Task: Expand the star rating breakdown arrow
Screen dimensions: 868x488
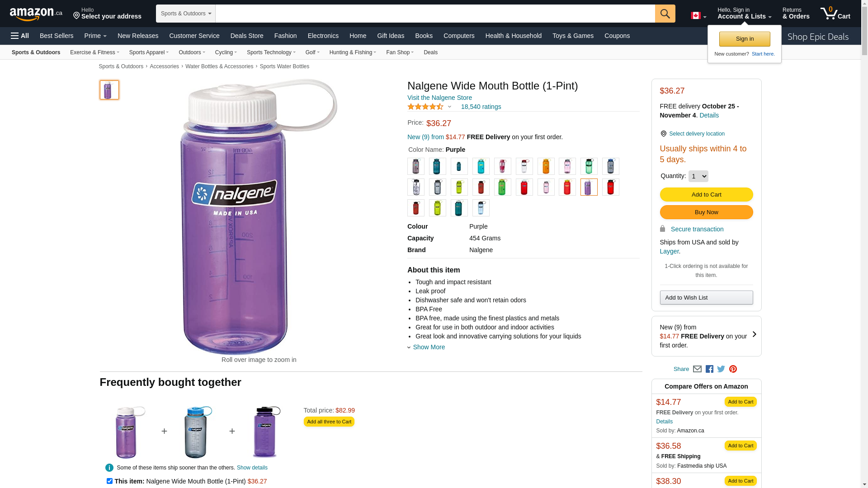Action: point(449,107)
